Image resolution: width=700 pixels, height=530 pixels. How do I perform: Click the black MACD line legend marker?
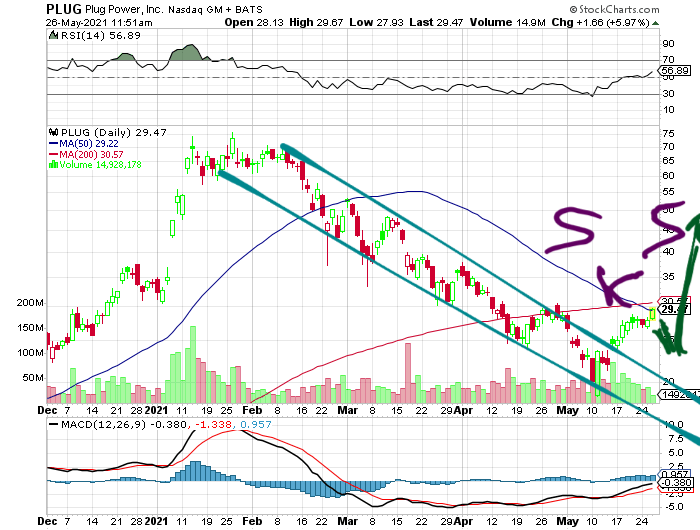[x=53, y=424]
